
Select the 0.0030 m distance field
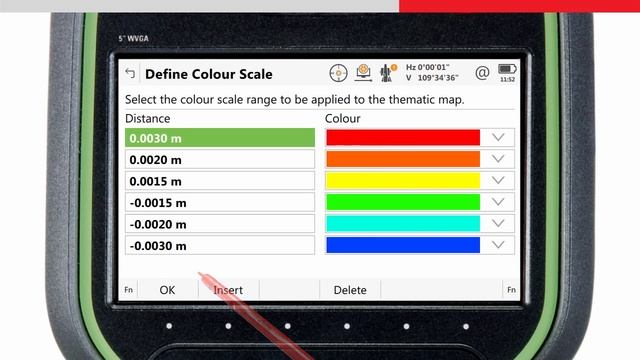[x=220, y=138]
